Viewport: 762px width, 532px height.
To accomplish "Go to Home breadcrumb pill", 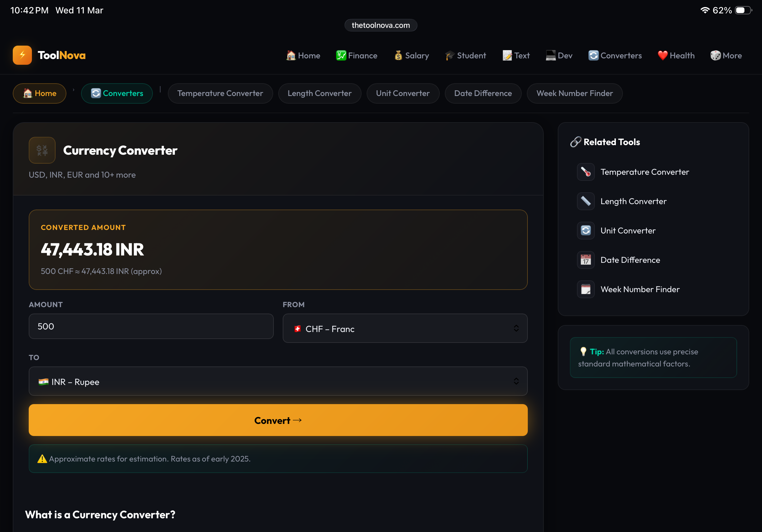I will [x=40, y=93].
